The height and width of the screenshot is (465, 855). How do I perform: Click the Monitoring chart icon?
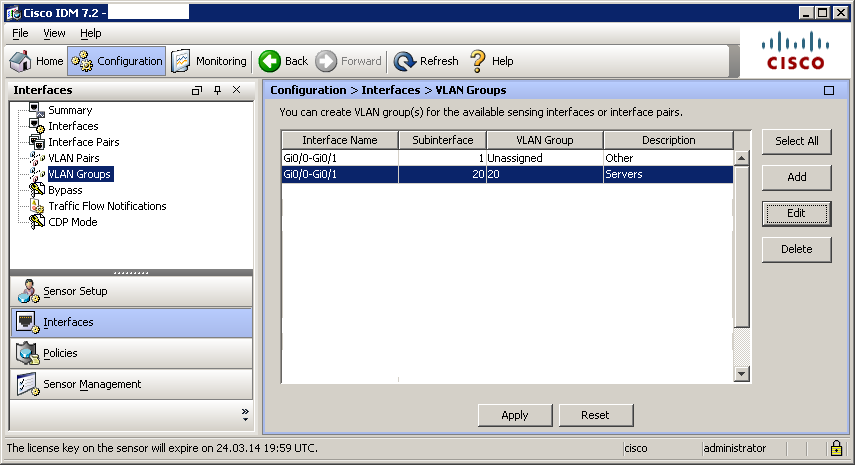(x=180, y=61)
